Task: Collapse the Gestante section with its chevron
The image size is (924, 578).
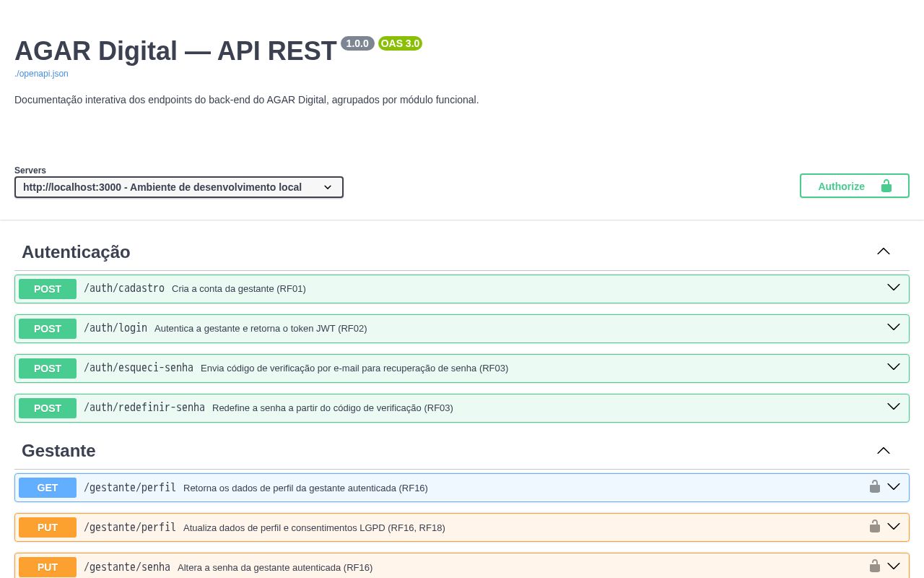Action: point(884,450)
